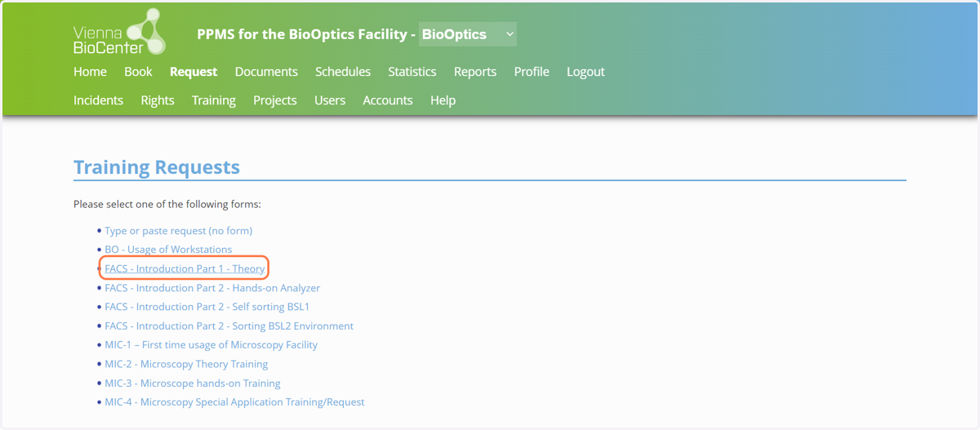The width and height of the screenshot is (980, 430).
Task: Click 'Please select one of the following forms' text
Action: (167, 204)
